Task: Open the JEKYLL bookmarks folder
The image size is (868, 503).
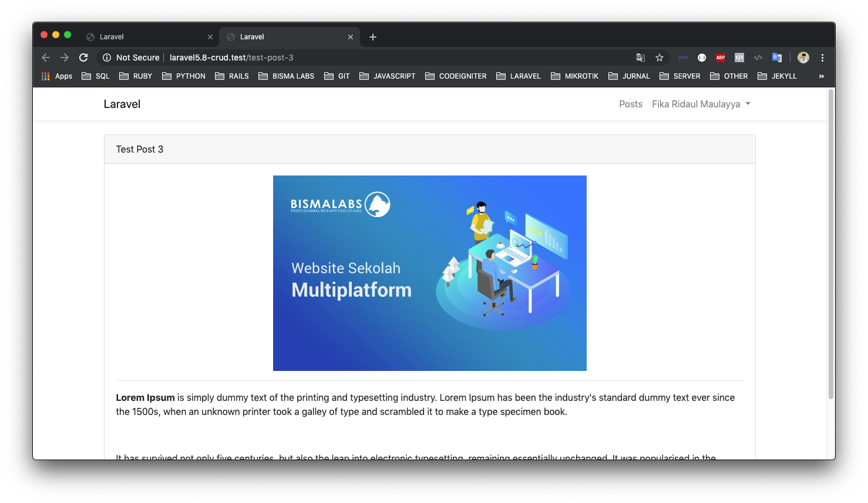Action: (778, 76)
